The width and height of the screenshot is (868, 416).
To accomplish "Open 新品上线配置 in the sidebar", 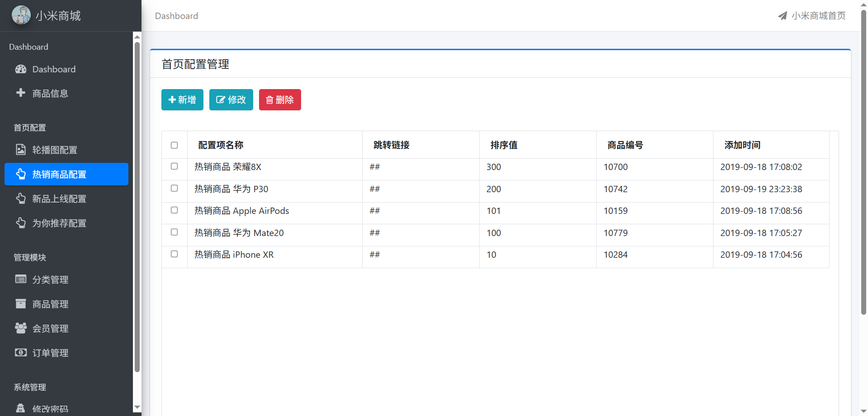I will click(x=66, y=199).
